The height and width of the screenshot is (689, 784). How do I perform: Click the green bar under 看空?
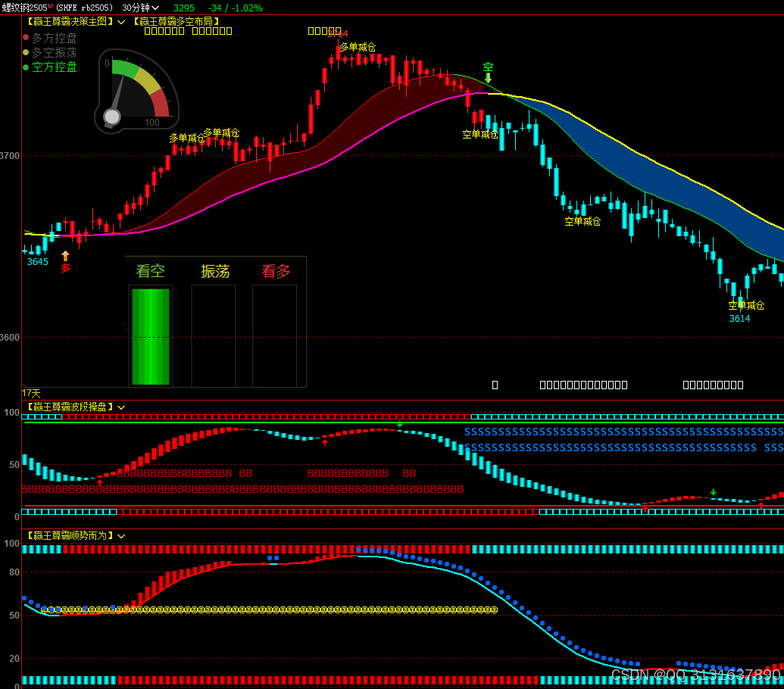pos(151,336)
